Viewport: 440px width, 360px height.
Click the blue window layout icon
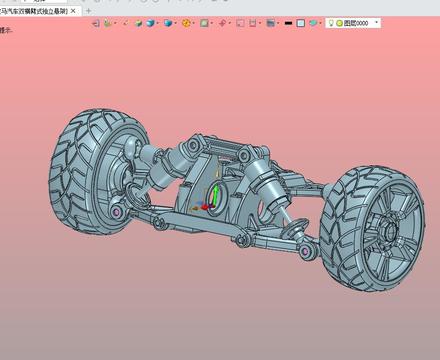pos(271,23)
